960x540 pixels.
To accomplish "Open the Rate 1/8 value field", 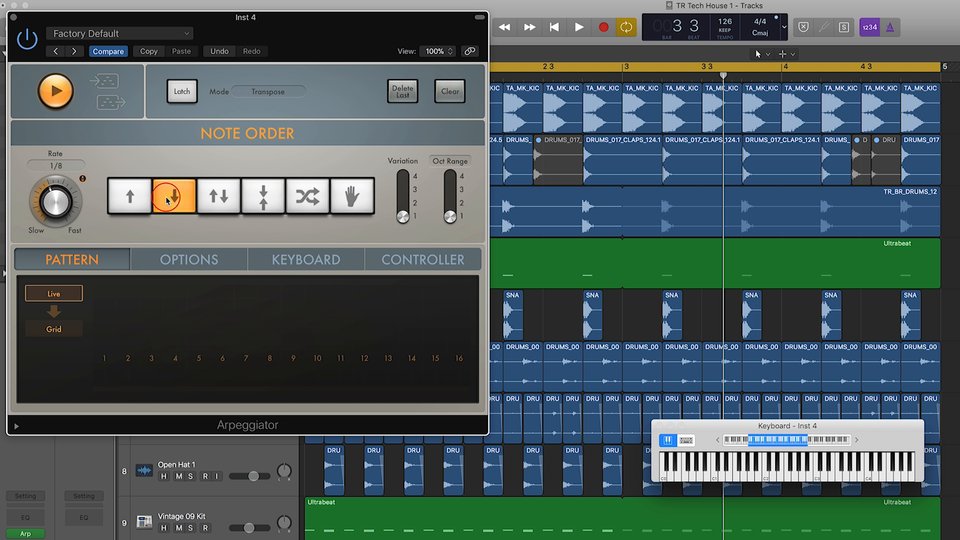I will (56, 165).
